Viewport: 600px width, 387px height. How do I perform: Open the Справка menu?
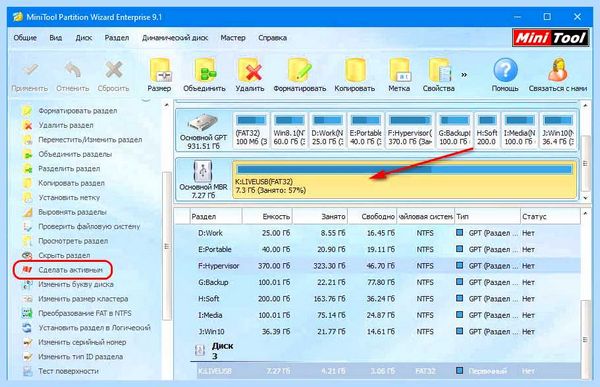(272, 38)
